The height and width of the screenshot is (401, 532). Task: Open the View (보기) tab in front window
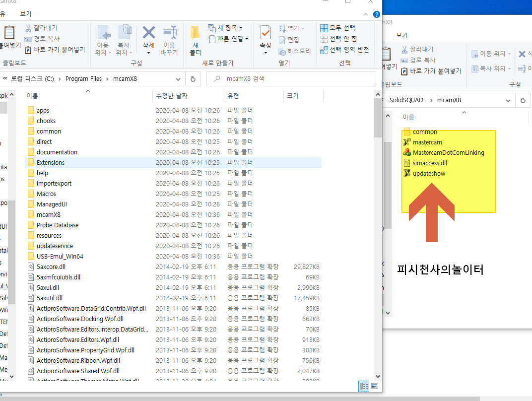[25, 14]
